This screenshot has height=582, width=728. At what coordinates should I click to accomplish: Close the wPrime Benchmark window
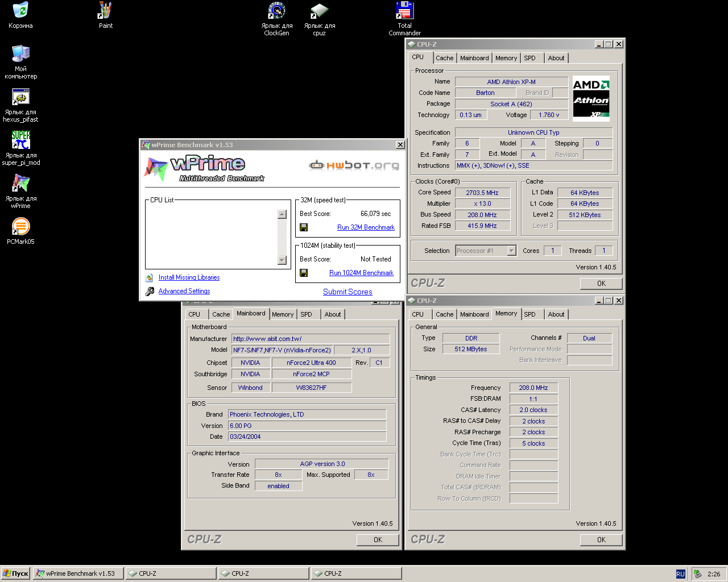pyautogui.click(x=400, y=145)
